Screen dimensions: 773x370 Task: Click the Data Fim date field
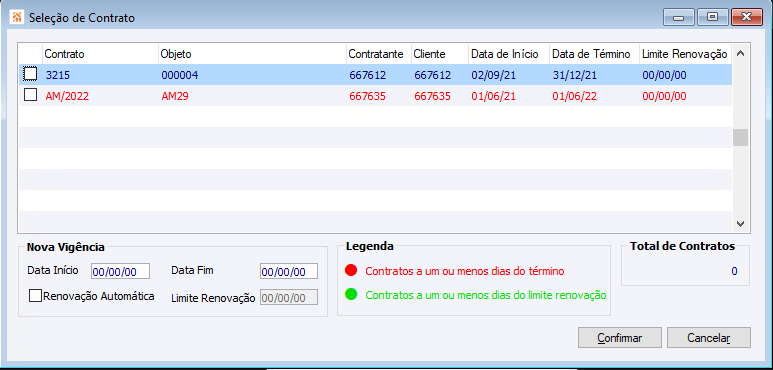click(289, 271)
